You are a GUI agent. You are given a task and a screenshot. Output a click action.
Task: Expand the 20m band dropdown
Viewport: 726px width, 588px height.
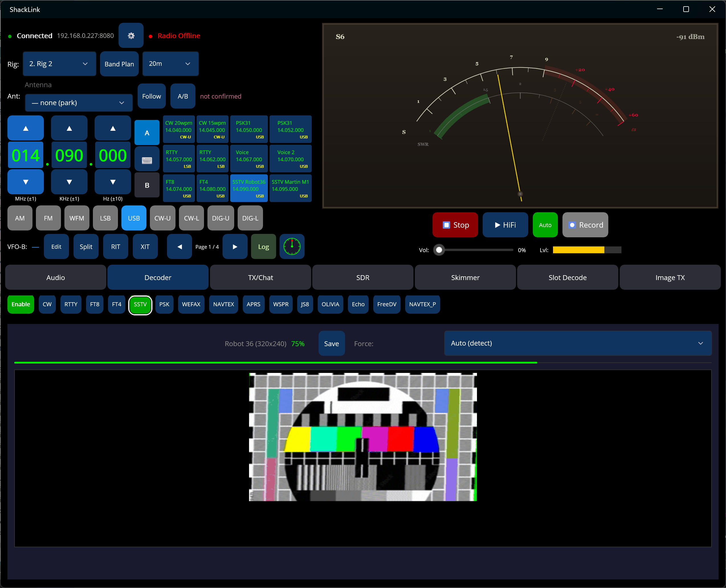pyautogui.click(x=170, y=64)
